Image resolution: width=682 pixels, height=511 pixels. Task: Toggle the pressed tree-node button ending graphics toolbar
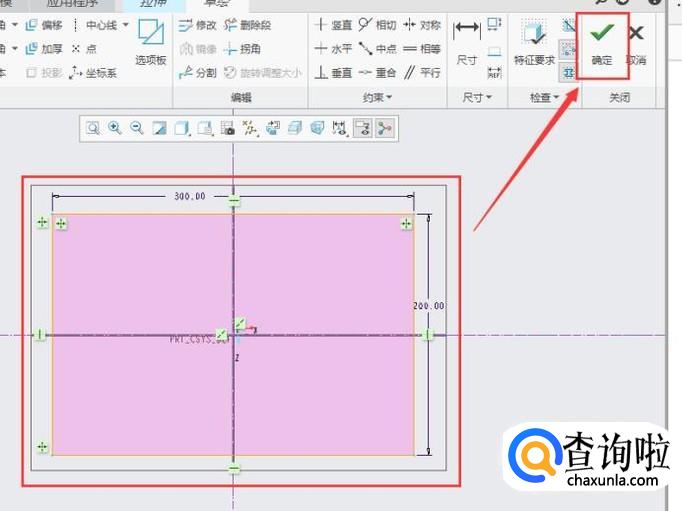pyautogui.click(x=384, y=128)
